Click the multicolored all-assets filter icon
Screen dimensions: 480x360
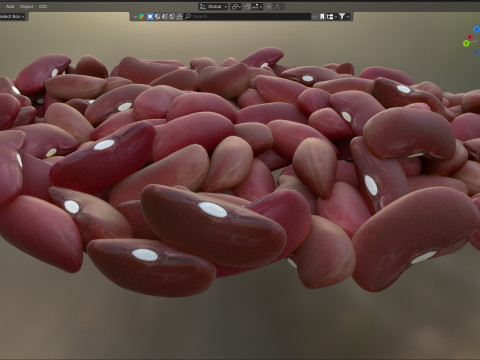tap(141, 17)
